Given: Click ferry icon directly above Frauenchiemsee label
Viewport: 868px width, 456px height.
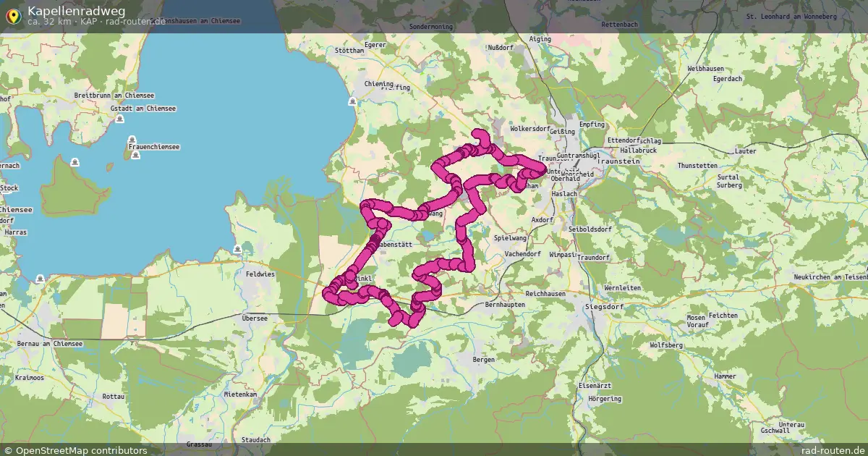Looking at the screenshot, I should pos(132,139).
